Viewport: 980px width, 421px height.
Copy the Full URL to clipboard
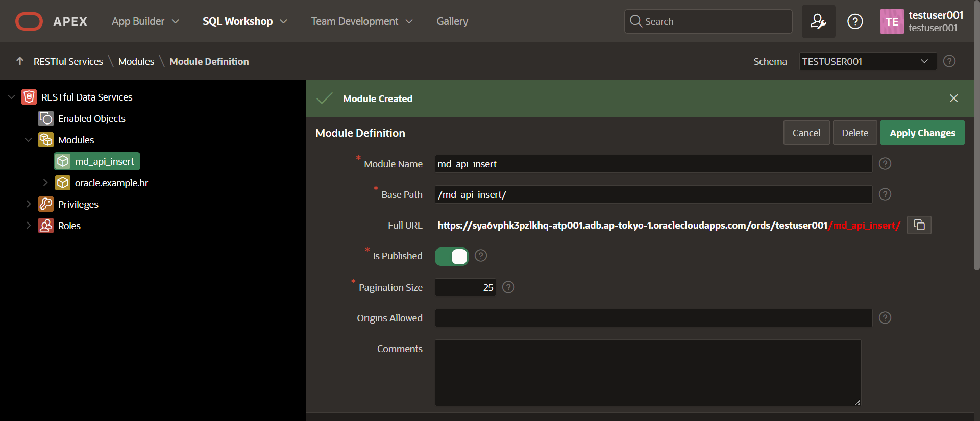(919, 225)
